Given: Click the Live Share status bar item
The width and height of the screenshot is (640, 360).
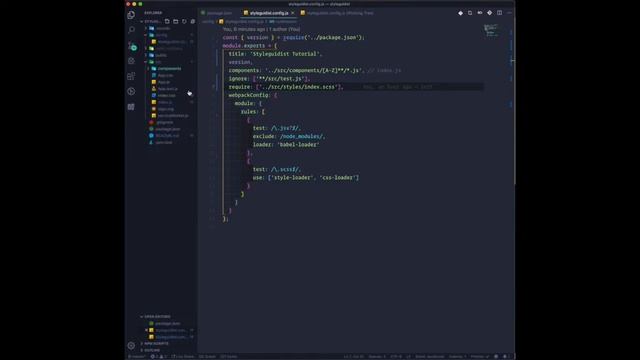Looking at the screenshot, I should coord(183,357).
